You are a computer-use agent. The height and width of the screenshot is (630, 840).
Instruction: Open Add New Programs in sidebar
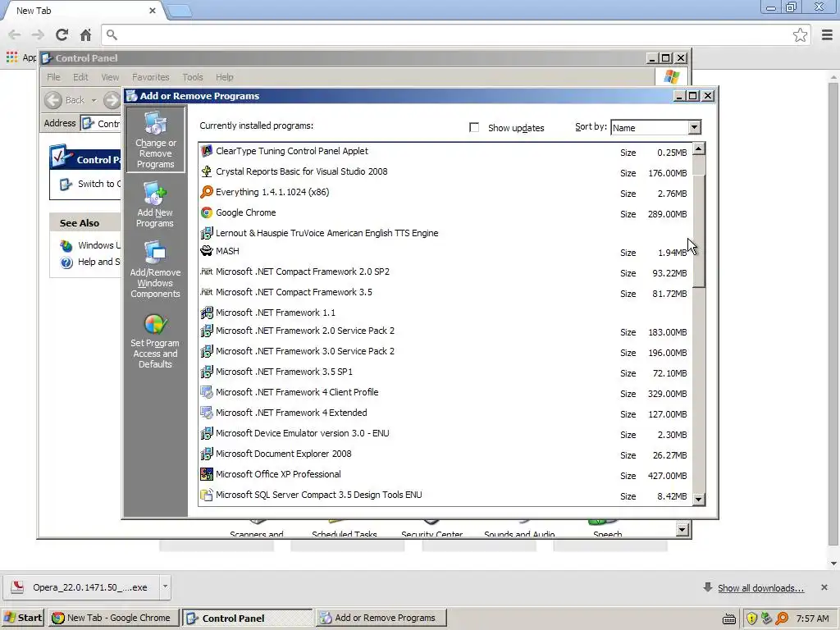[x=155, y=205]
